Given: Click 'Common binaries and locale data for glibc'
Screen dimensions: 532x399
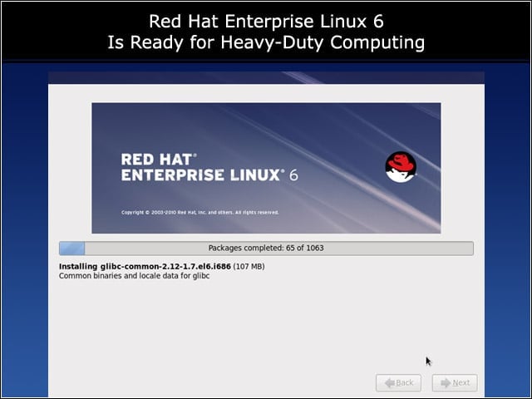Looking at the screenshot, I should click(x=134, y=276).
